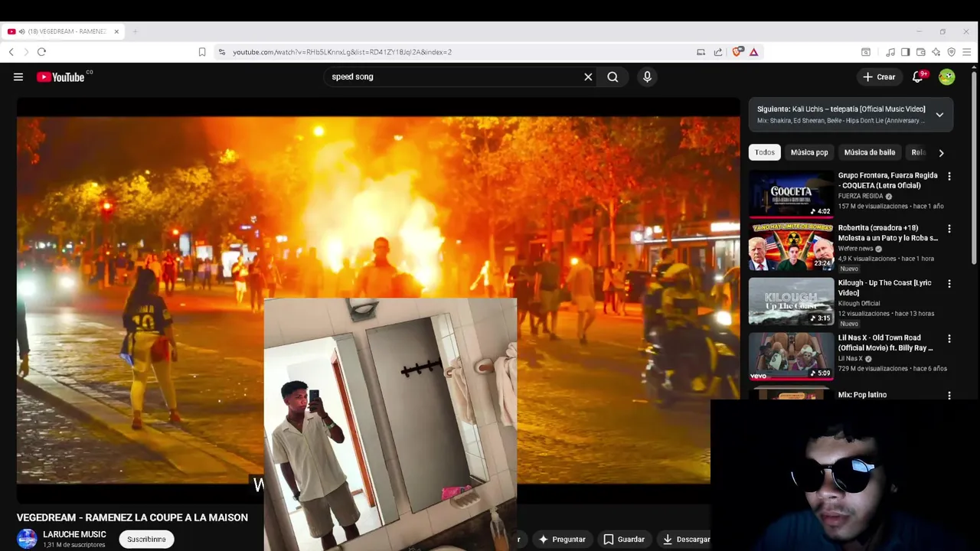Toggle the browser sidebar panel
Image resolution: width=980 pixels, height=551 pixels.
(905, 52)
